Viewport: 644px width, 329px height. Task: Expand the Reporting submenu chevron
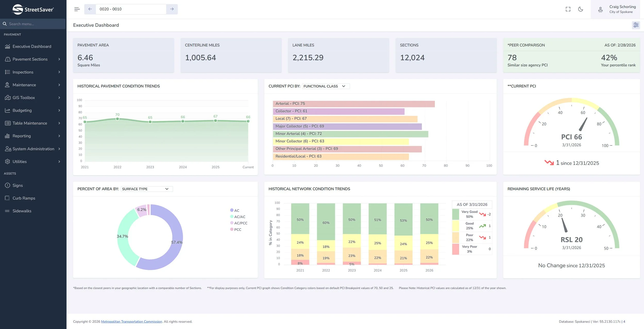point(59,136)
